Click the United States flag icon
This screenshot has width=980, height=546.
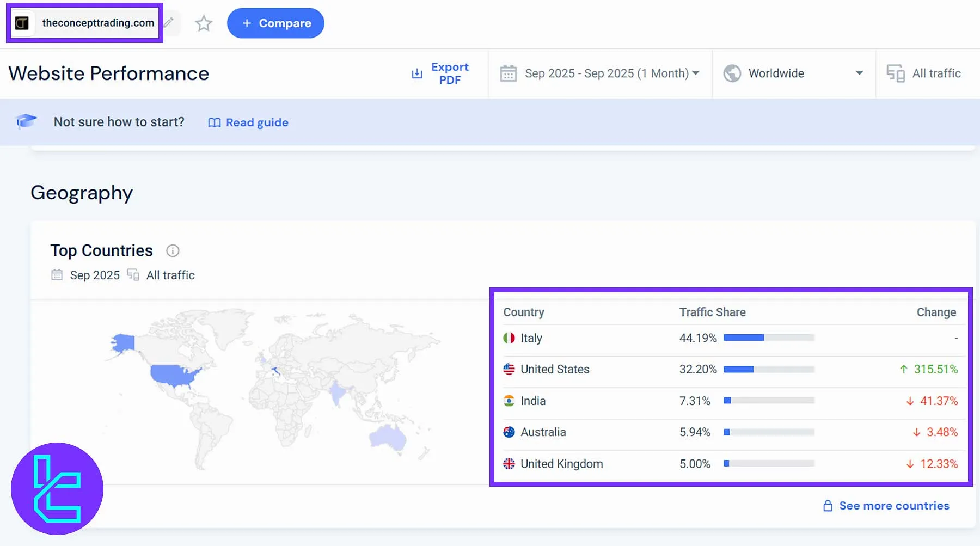point(509,369)
